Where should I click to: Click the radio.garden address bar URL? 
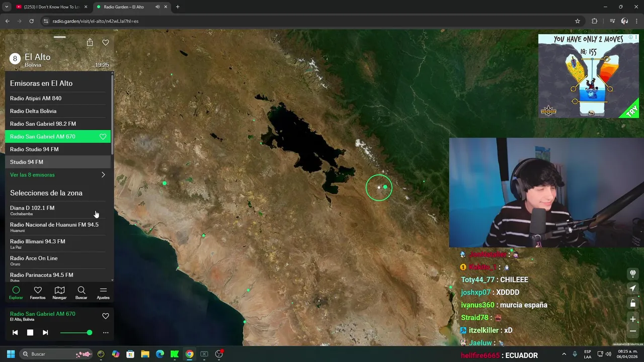[x=96, y=21]
